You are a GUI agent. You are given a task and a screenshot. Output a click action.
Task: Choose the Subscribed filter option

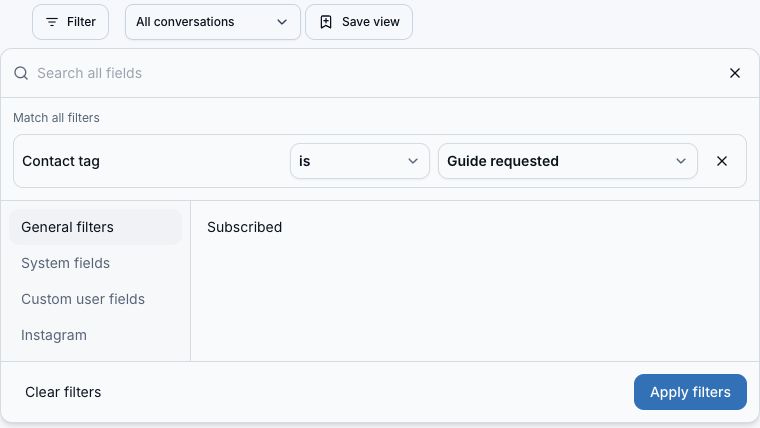pos(244,227)
